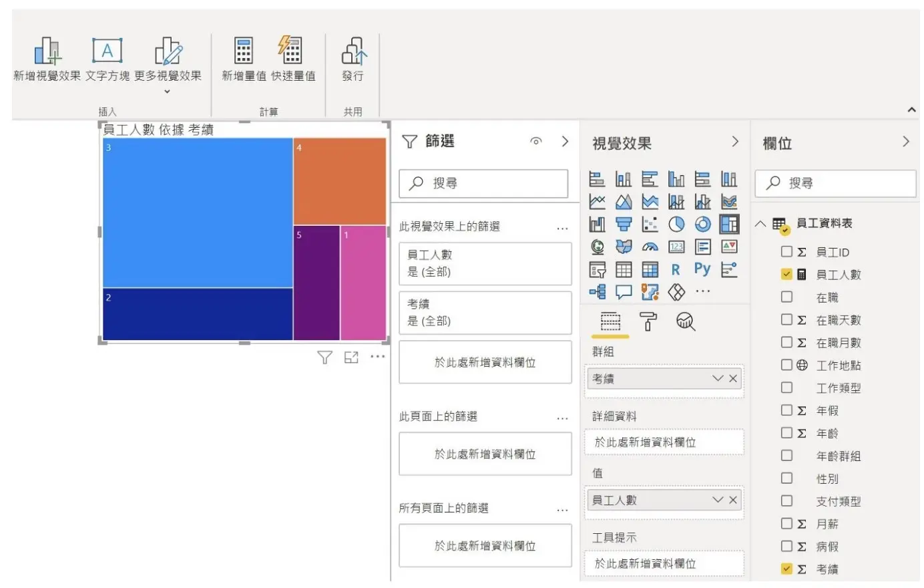This screenshot has width=924, height=588.
Task: Choose the clustered bar chart visual
Action: (x=650, y=179)
